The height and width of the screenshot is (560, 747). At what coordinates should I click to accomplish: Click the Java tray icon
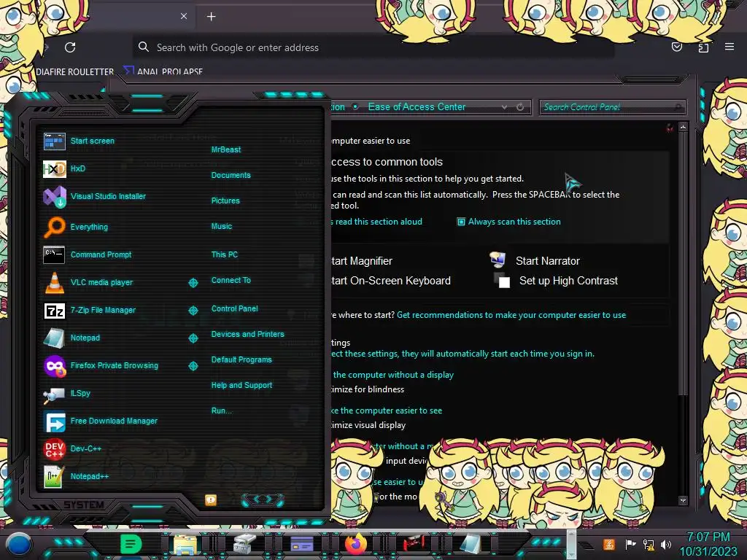click(x=609, y=544)
